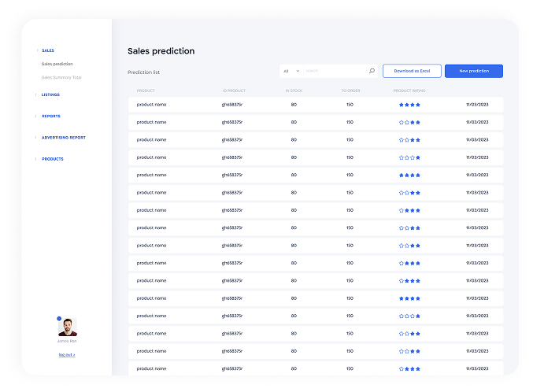Sort by the PRODUCT RATING column header
533x392 pixels.
409,91
